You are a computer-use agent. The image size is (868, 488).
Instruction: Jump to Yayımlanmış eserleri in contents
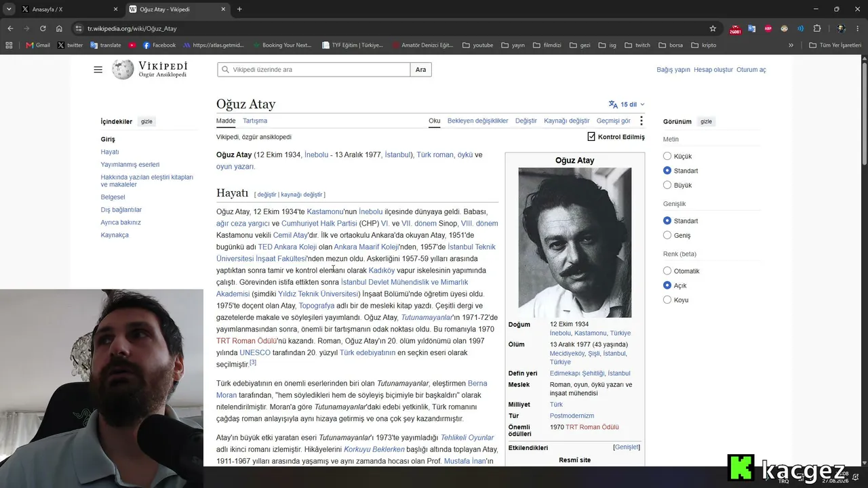[x=130, y=164]
